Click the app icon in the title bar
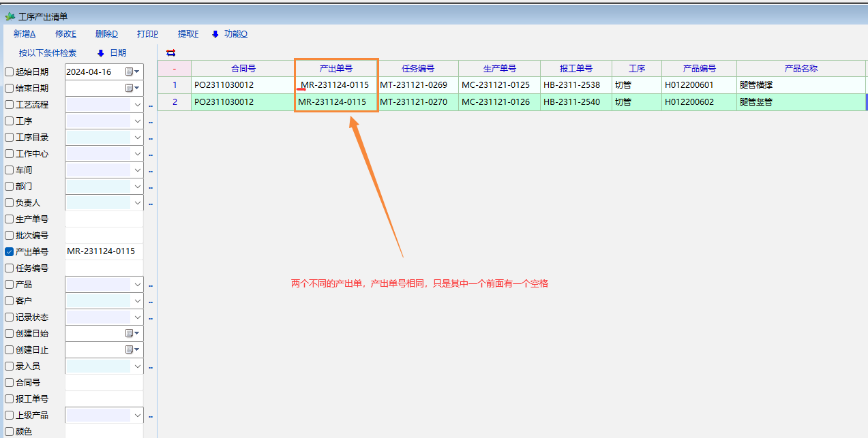The image size is (868, 438). (10, 16)
